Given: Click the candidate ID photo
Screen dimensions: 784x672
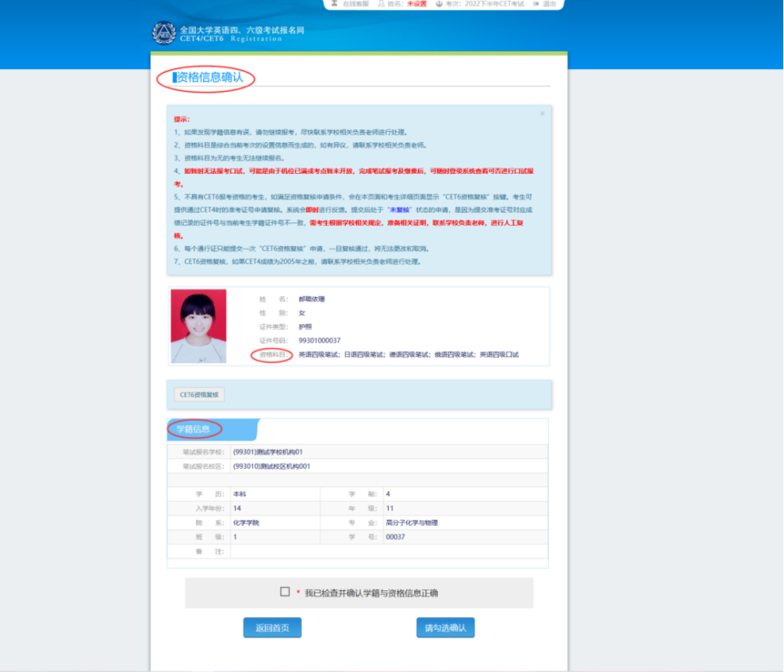Looking at the screenshot, I should point(198,326).
